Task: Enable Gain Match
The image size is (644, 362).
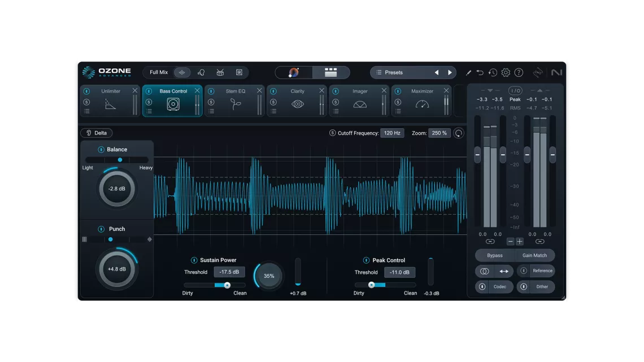Action: (535, 255)
